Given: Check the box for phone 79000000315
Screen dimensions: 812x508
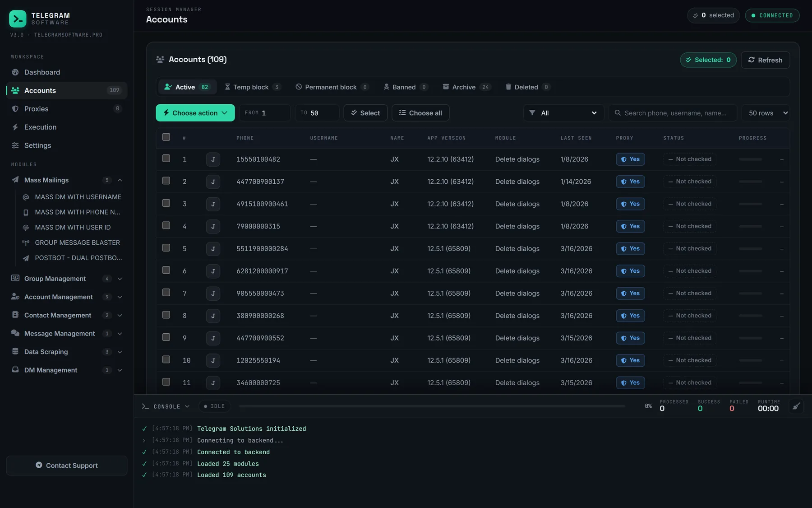Looking at the screenshot, I should point(166,226).
